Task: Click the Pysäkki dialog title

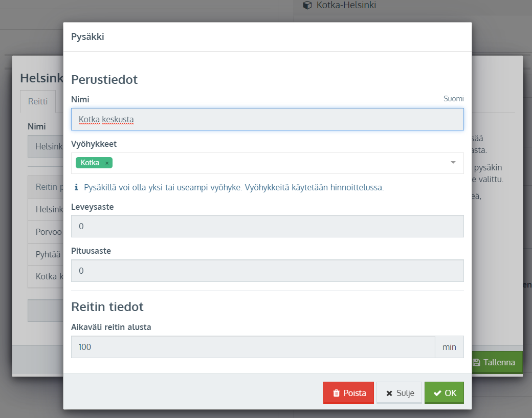Action: [x=87, y=37]
